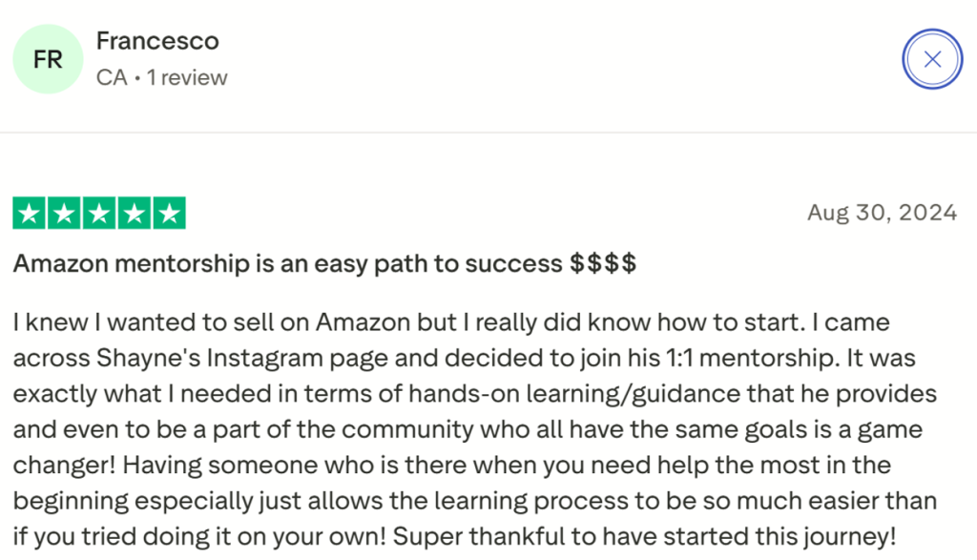Click the green avatar initials badge

click(x=47, y=59)
